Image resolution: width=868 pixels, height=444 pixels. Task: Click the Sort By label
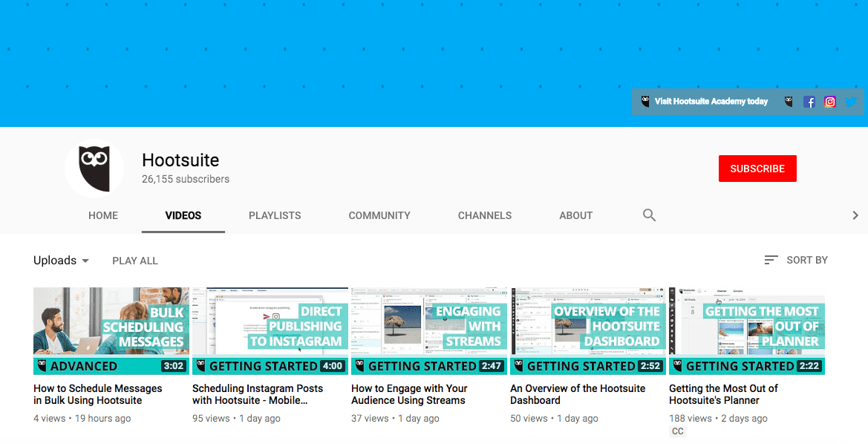(807, 260)
